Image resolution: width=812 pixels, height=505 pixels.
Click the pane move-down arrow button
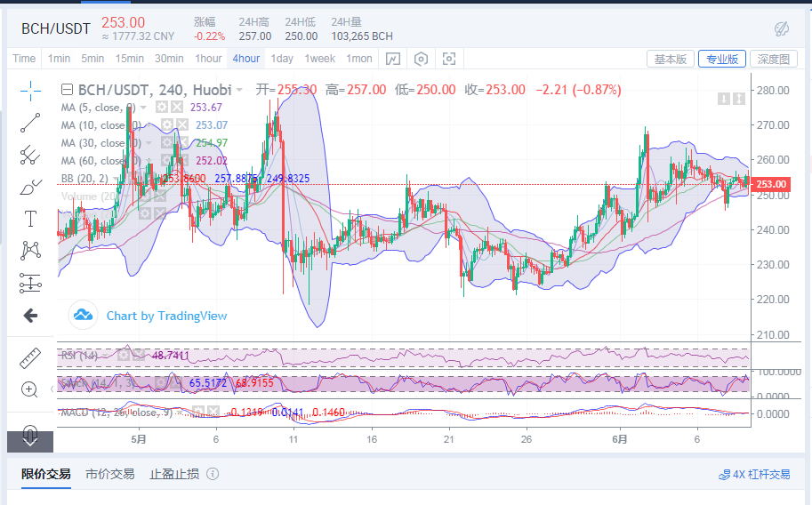point(723,99)
